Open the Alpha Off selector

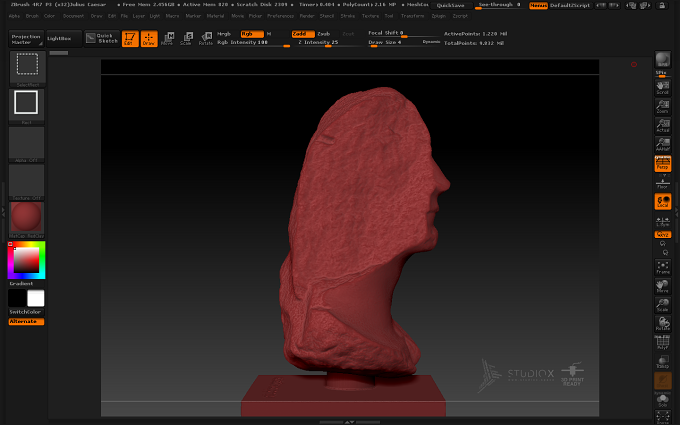pyautogui.click(x=26, y=144)
